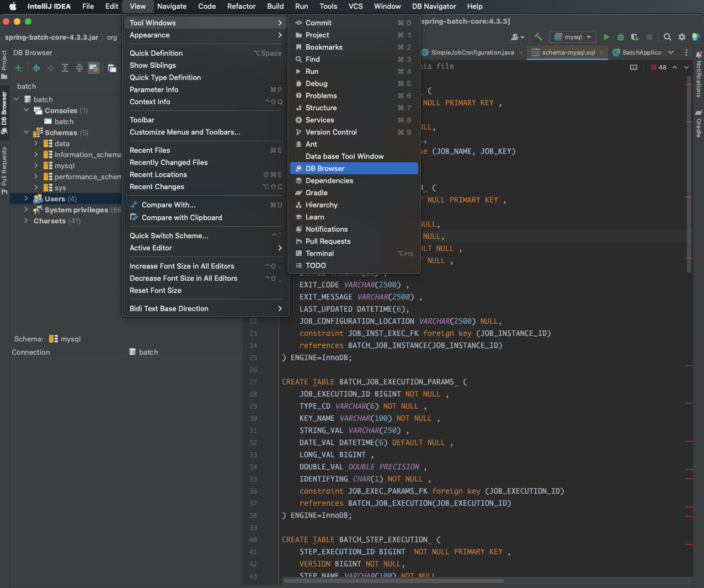Click the Stop square icon
The image size is (704, 588).
(649, 37)
